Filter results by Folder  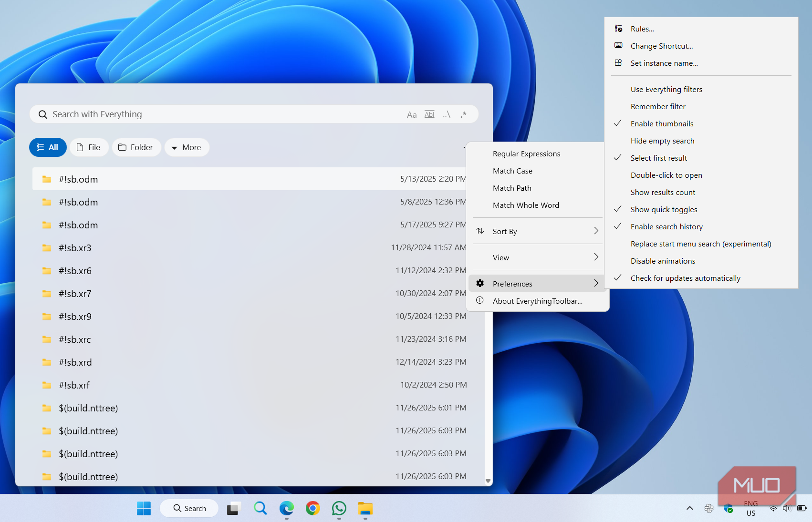(x=136, y=147)
